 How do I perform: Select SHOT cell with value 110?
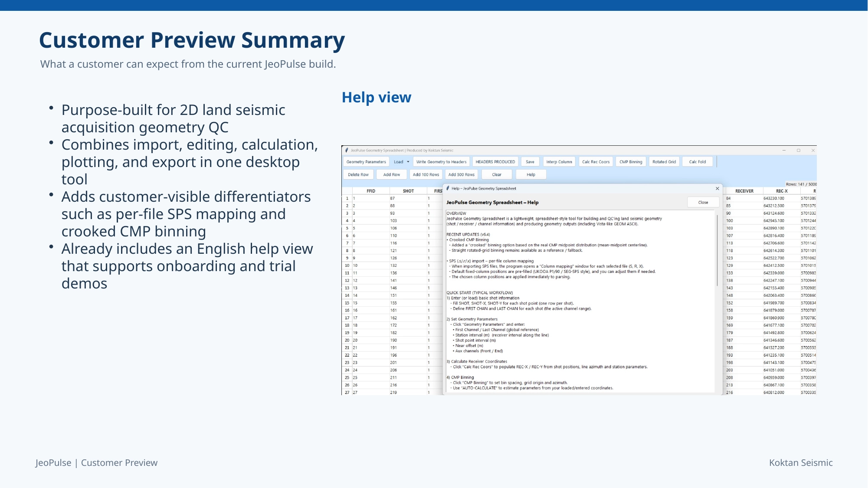point(408,236)
